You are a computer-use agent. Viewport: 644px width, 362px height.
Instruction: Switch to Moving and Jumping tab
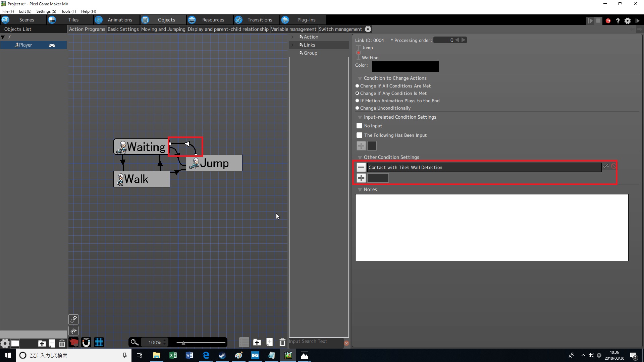click(163, 29)
